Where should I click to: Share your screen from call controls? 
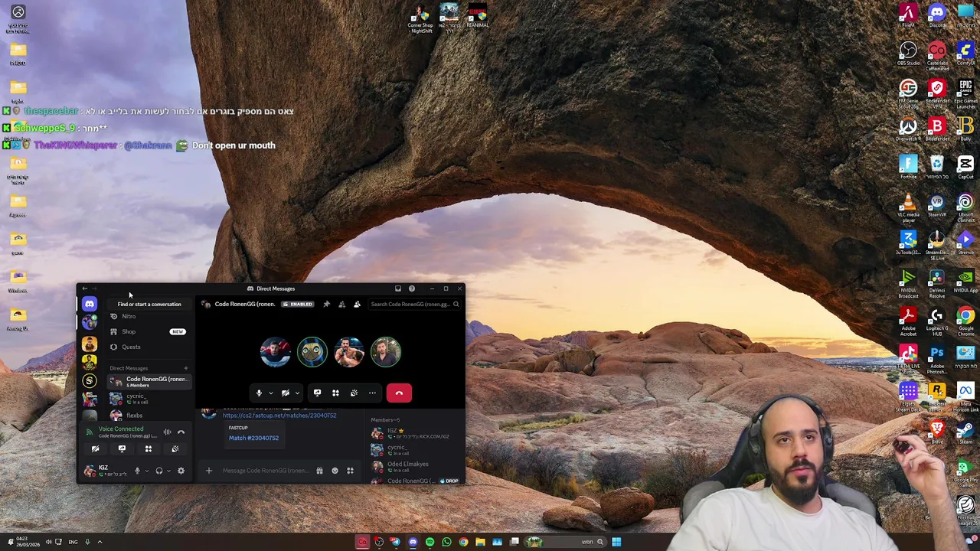(x=317, y=393)
